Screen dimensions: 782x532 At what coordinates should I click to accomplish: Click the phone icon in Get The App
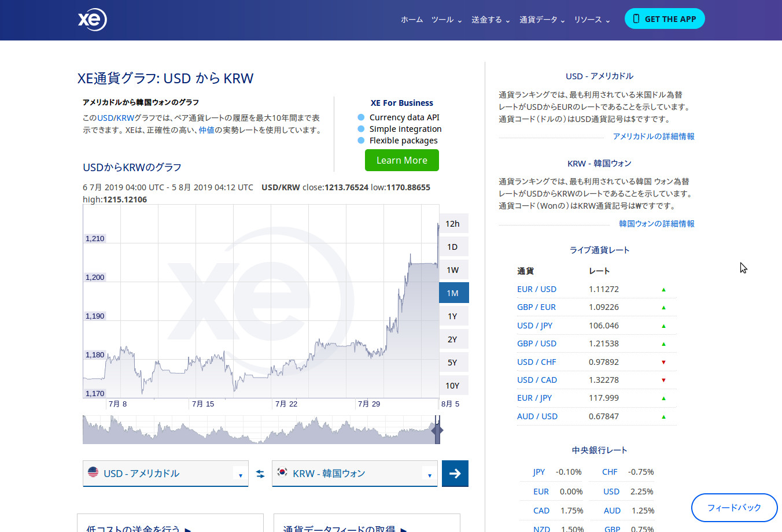636,19
